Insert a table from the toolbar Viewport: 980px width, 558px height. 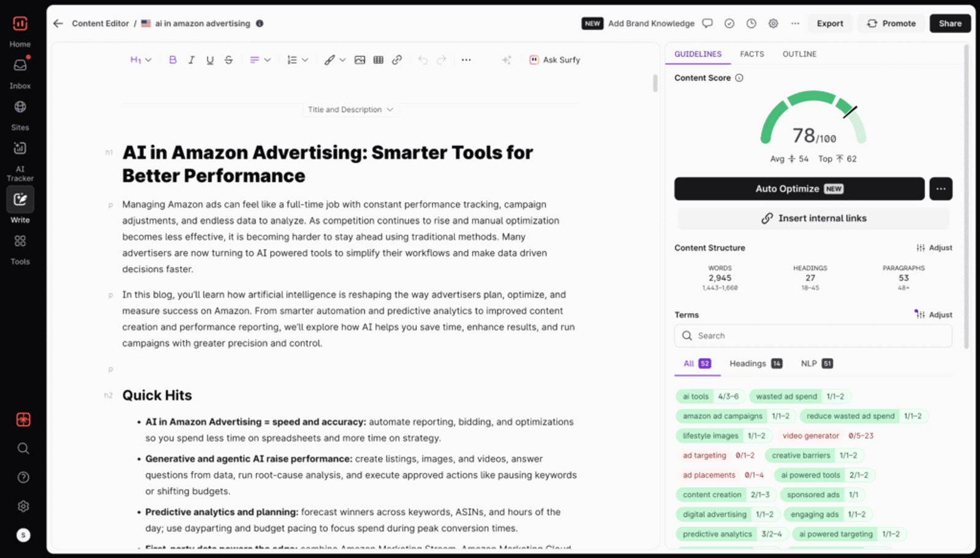pyautogui.click(x=379, y=60)
